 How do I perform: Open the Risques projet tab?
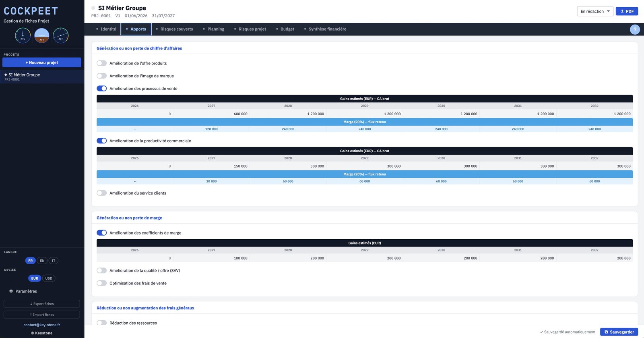coord(250,29)
